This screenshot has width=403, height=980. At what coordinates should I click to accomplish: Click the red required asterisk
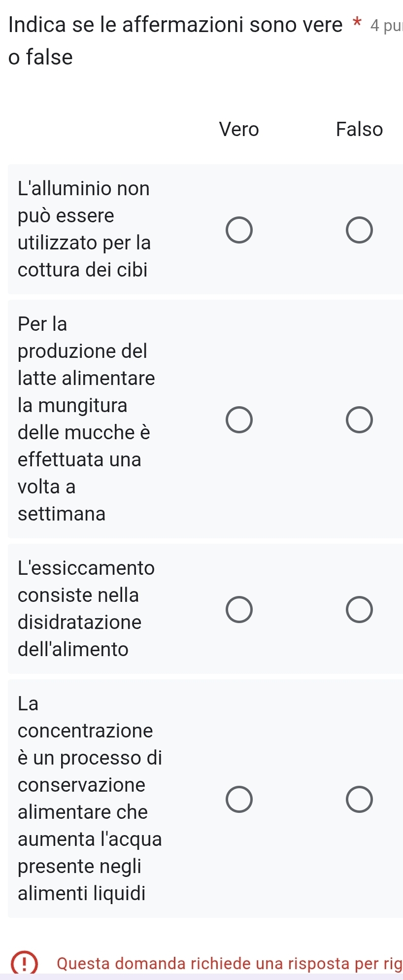pyautogui.click(x=357, y=24)
